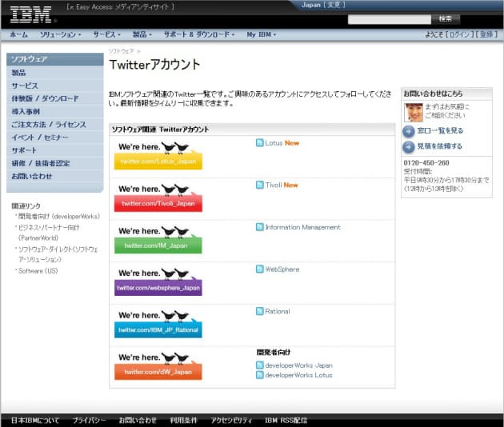The width and height of the screenshot is (504, 427).
Task: Click the Twitter icon beside Lotus
Action: [x=259, y=142]
